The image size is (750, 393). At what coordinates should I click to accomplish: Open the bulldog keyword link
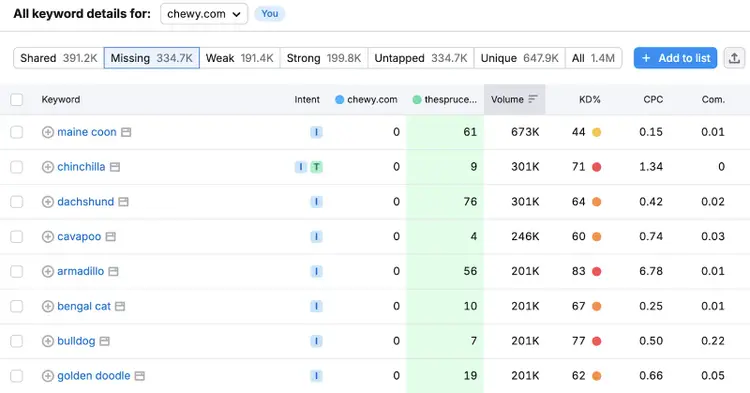[76, 341]
